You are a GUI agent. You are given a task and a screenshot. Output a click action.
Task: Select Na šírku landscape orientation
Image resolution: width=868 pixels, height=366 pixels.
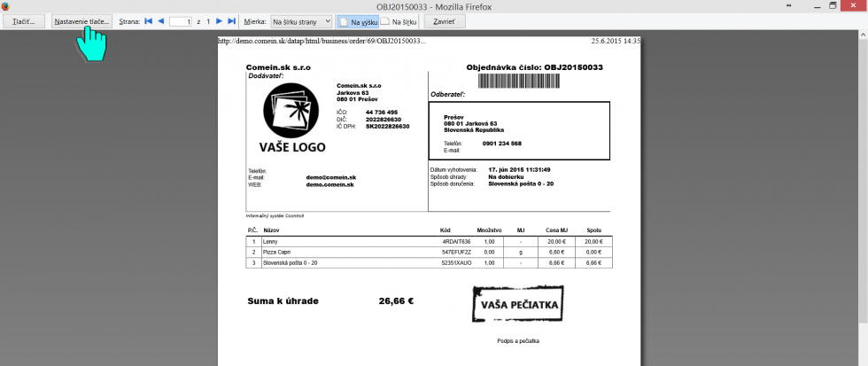point(398,21)
